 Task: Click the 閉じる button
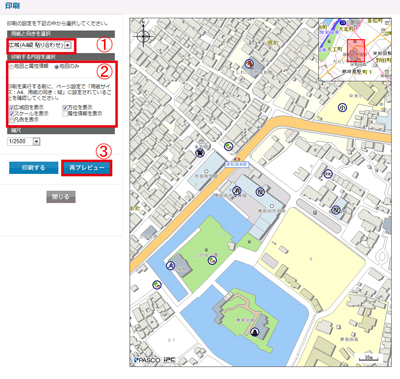coord(61,197)
